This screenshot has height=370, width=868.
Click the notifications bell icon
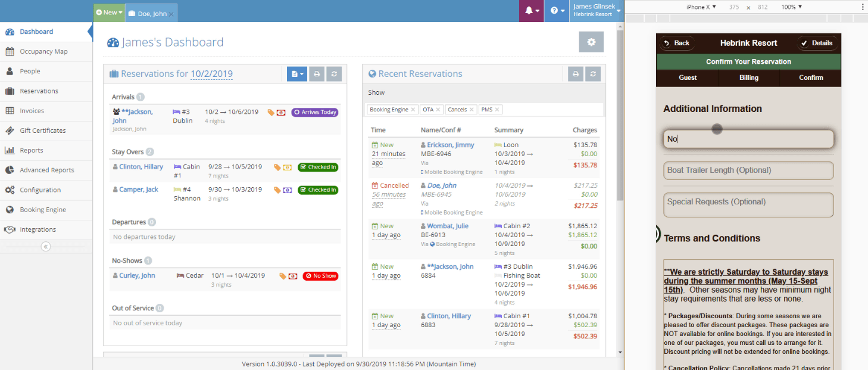click(x=530, y=11)
